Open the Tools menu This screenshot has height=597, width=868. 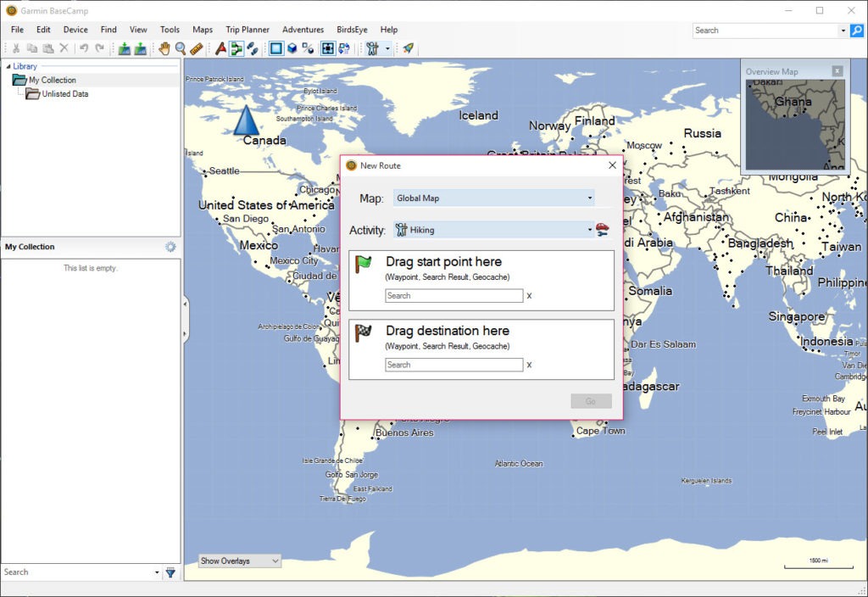(x=170, y=30)
